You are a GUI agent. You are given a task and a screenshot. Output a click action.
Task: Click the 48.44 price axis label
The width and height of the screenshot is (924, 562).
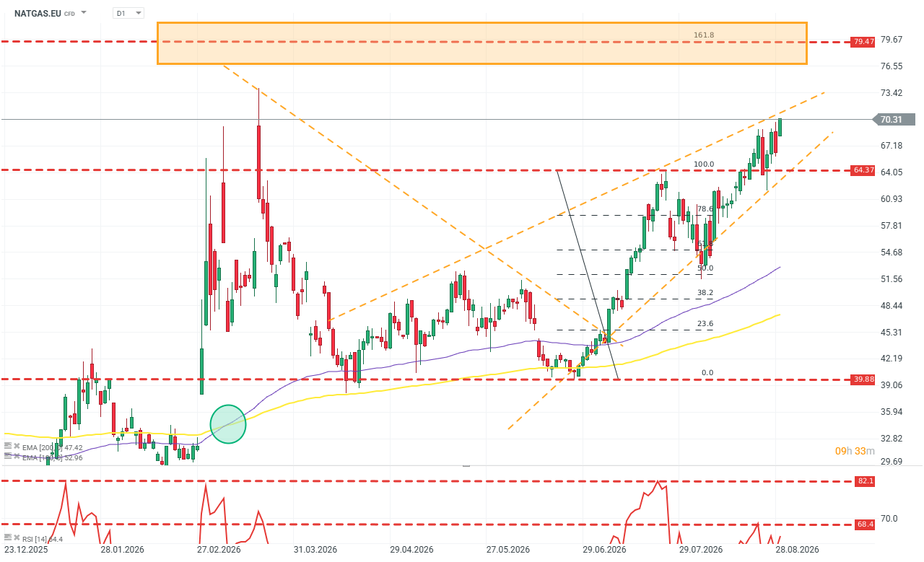click(893, 306)
